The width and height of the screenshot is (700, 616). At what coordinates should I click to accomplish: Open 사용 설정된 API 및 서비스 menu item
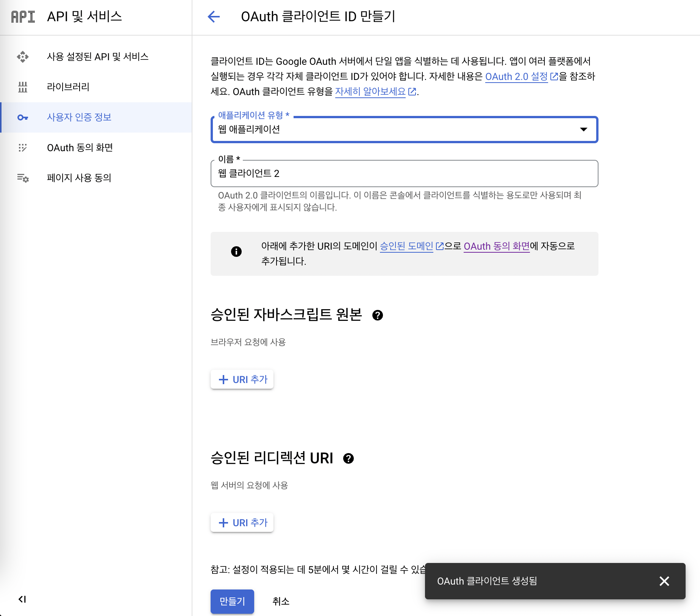tap(96, 57)
